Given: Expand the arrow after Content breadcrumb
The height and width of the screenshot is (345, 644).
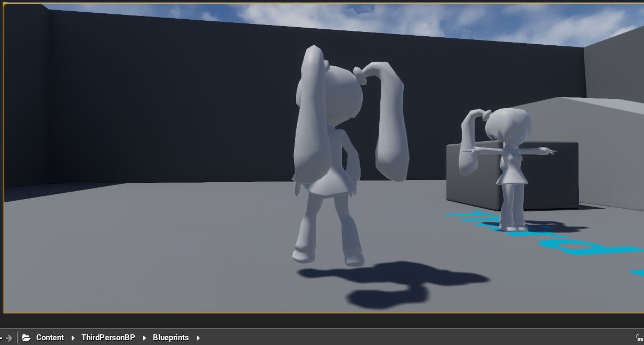Looking at the screenshot, I should [x=73, y=338].
